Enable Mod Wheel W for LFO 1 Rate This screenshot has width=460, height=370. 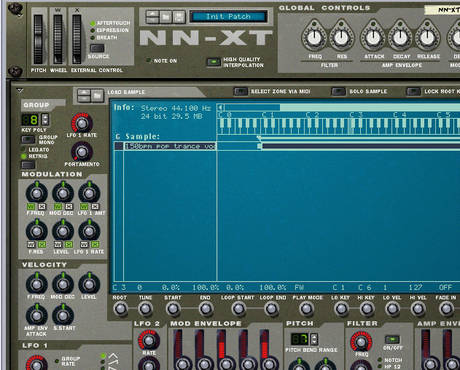[84, 245]
